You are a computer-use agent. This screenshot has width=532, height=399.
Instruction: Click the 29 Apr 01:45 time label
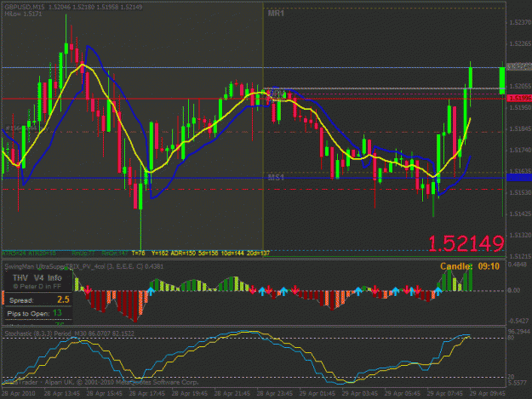click(317, 394)
